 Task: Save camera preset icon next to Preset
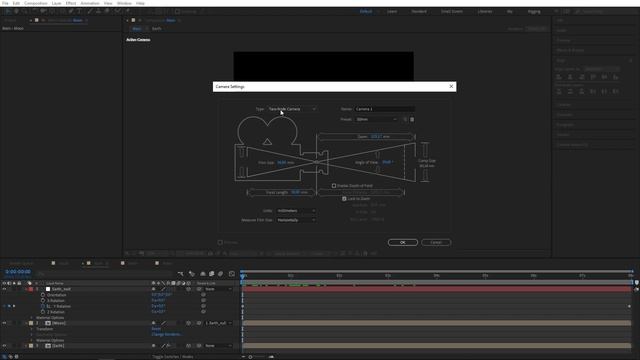(405, 120)
